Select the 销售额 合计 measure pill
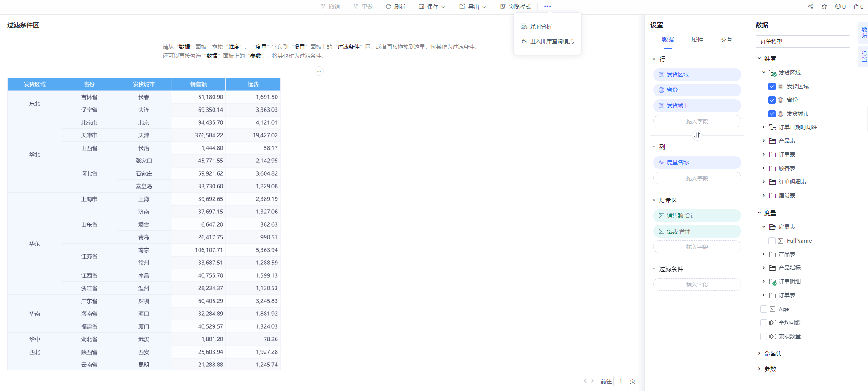 [697, 216]
